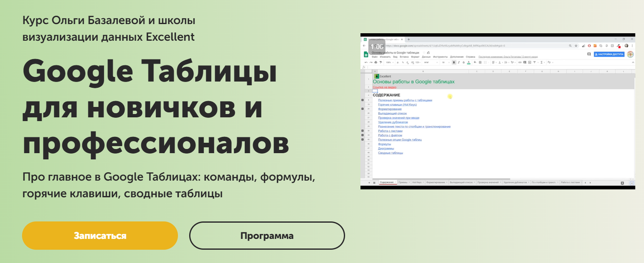This screenshot has height=263, width=644.
Task: Open the Справка menu
Action: coord(470,57)
